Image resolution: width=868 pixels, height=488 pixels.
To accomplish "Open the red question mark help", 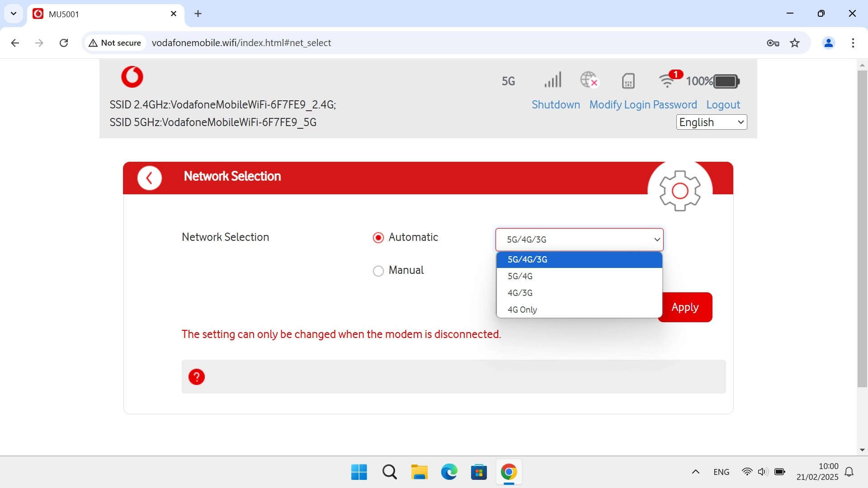I will pos(197,377).
